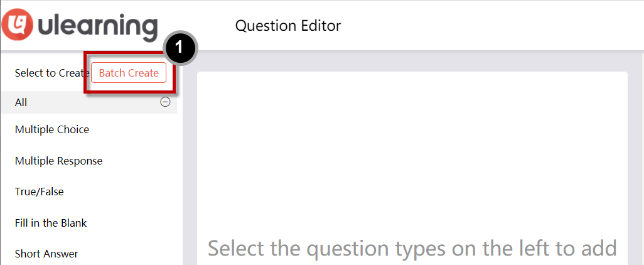Click the orange ulearning logo icon

point(17,25)
